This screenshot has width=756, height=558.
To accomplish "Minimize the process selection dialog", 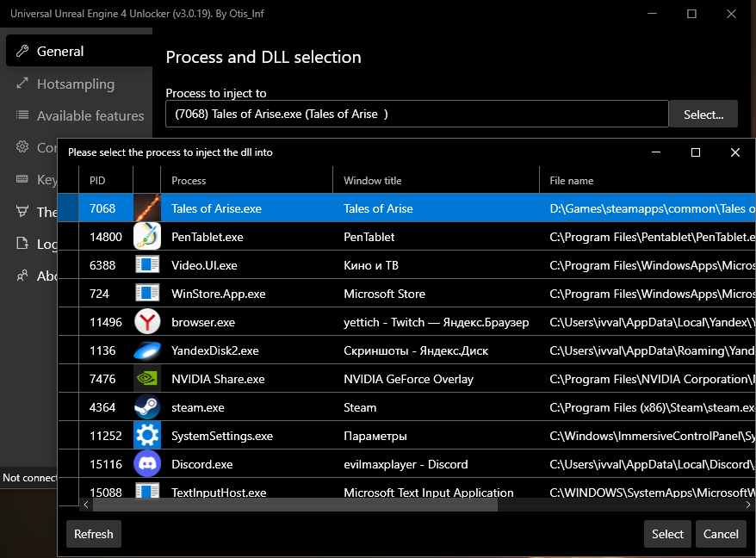I will [x=656, y=152].
